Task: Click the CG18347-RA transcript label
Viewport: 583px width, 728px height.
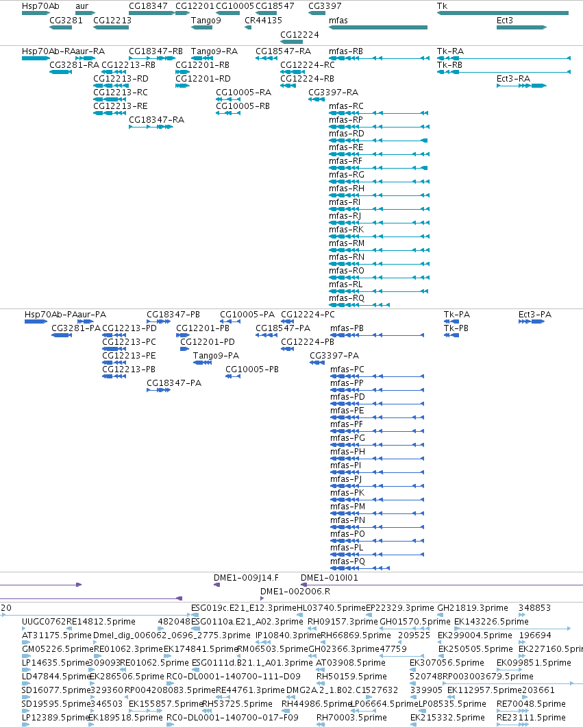Action: [x=156, y=120]
